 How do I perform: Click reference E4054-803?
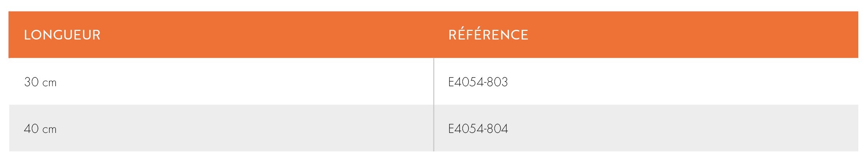478,82
